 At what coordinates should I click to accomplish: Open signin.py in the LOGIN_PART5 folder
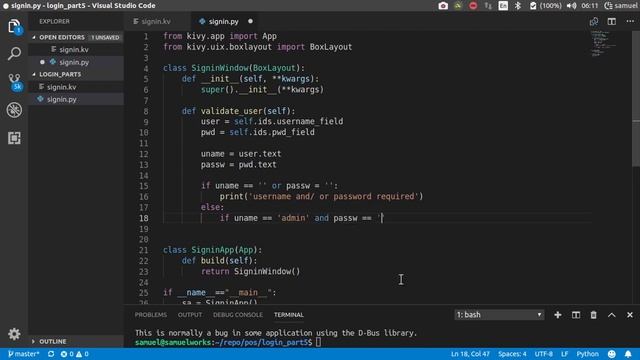61,99
